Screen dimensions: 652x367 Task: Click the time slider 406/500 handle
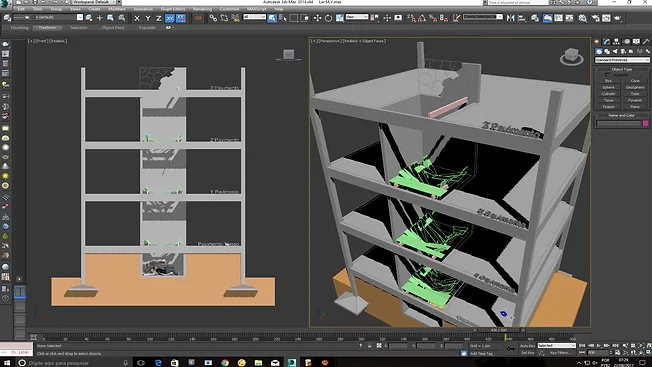pos(499,330)
